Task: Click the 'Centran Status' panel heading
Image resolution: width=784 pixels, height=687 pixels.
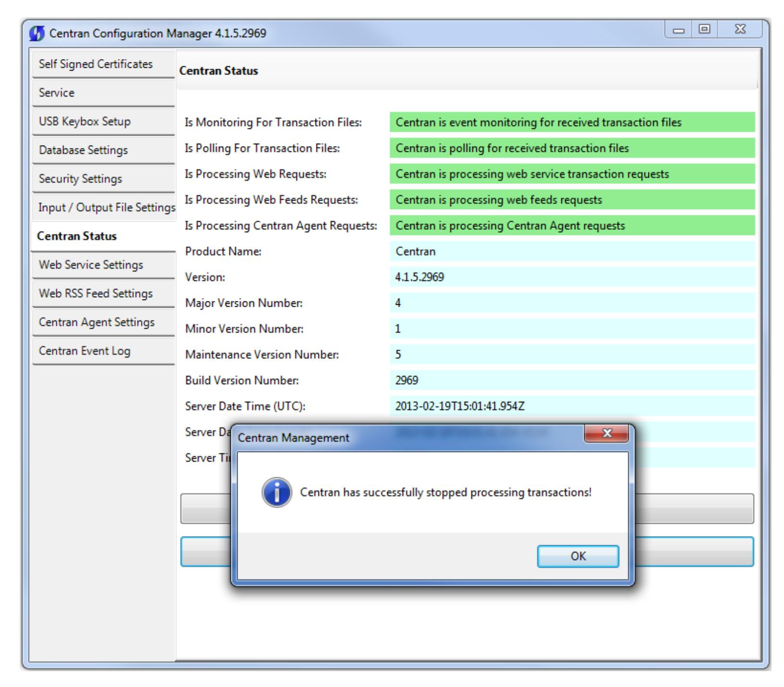Action: (219, 71)
